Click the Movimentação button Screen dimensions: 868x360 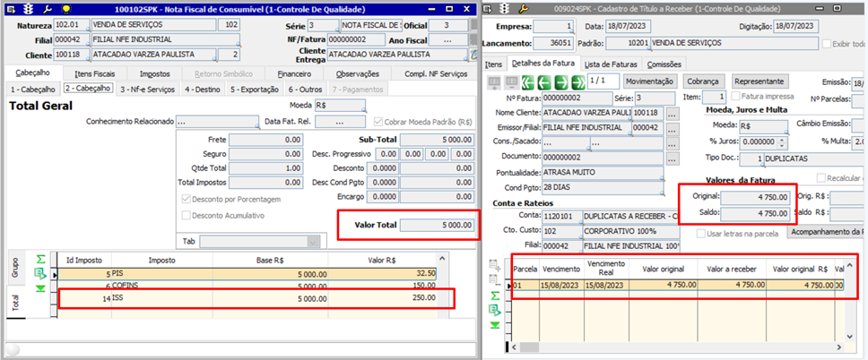click(650, 81)
